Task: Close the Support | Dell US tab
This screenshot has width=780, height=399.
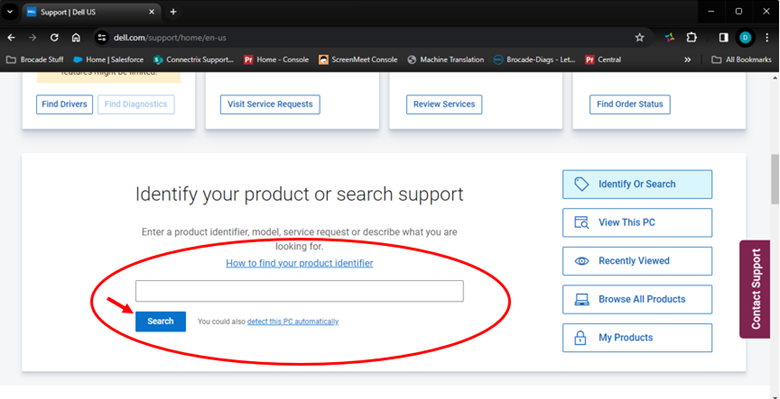Action: tap(152, 12)
